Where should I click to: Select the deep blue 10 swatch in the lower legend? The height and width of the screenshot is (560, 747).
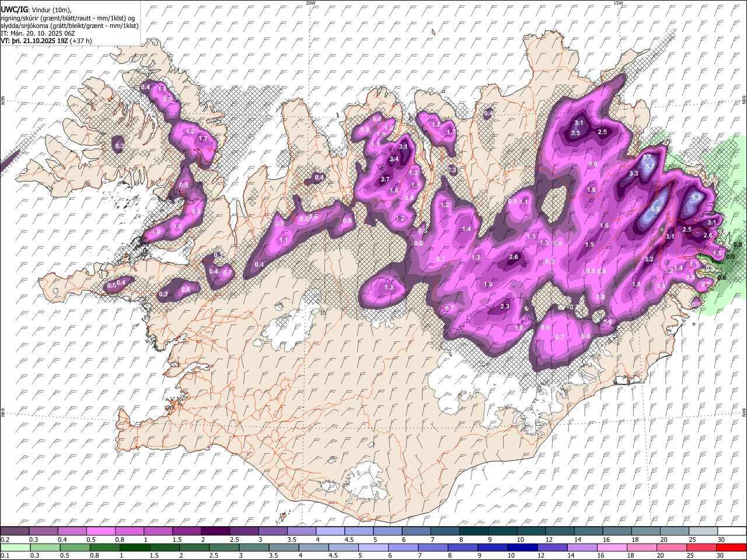click(523, 548)
